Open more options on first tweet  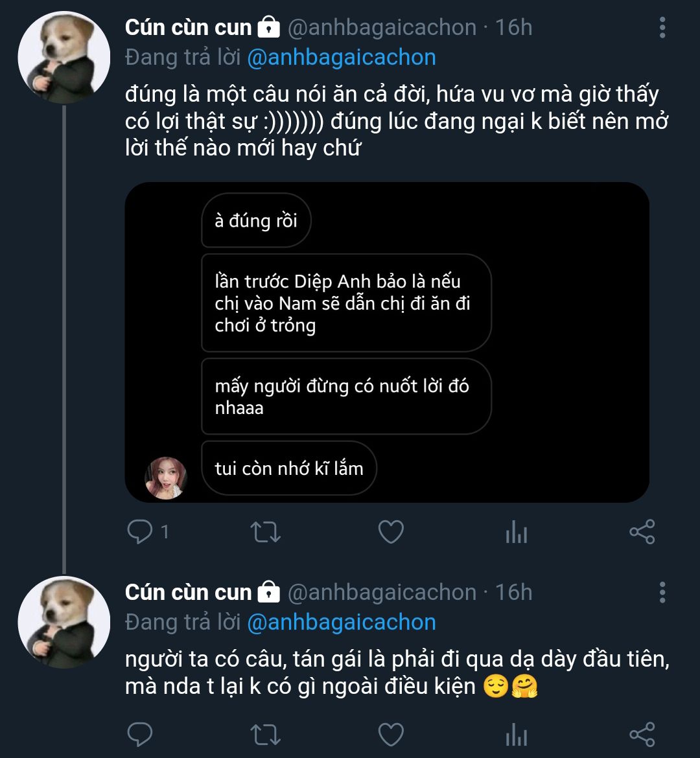pyautogui.click(x=662, y=28)
